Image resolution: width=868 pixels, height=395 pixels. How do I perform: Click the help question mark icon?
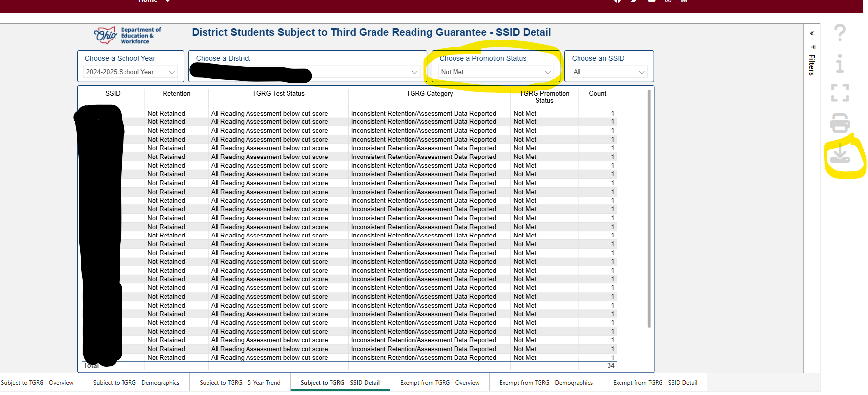point(840,33)
